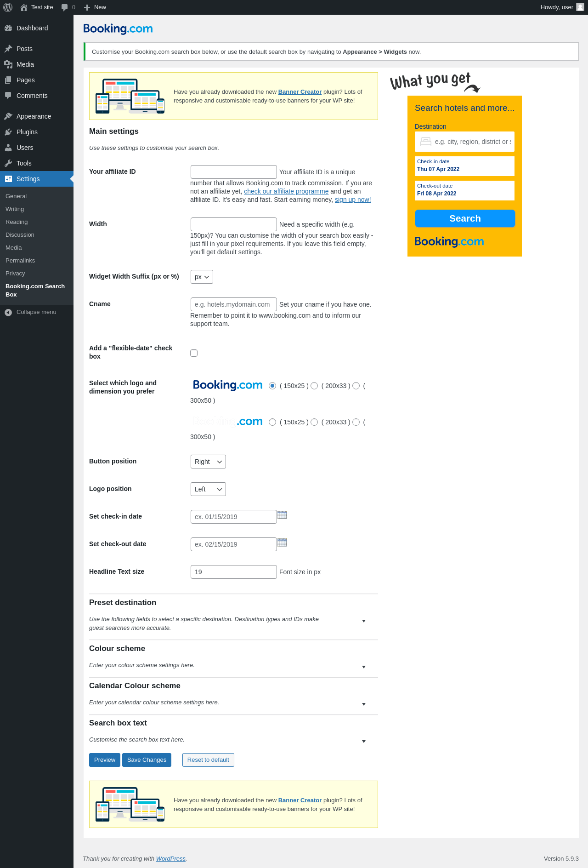Expand the Preset destination section

coord(364,621)
